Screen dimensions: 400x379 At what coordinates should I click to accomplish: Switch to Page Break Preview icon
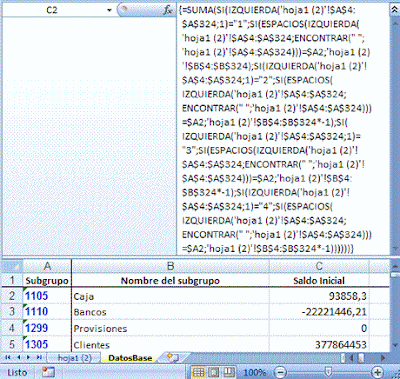(228, 372)
